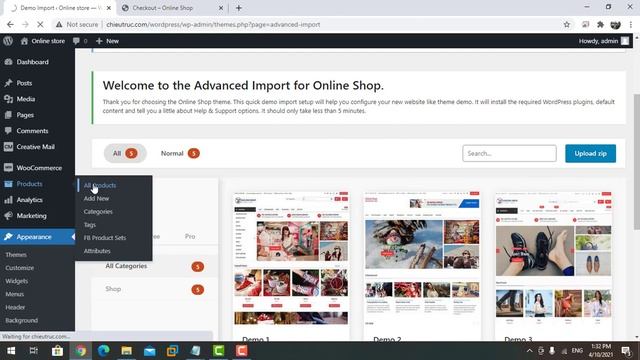Go to Themes submenu
This screenshot has height=360, width=640.
(x=16, y=255)
